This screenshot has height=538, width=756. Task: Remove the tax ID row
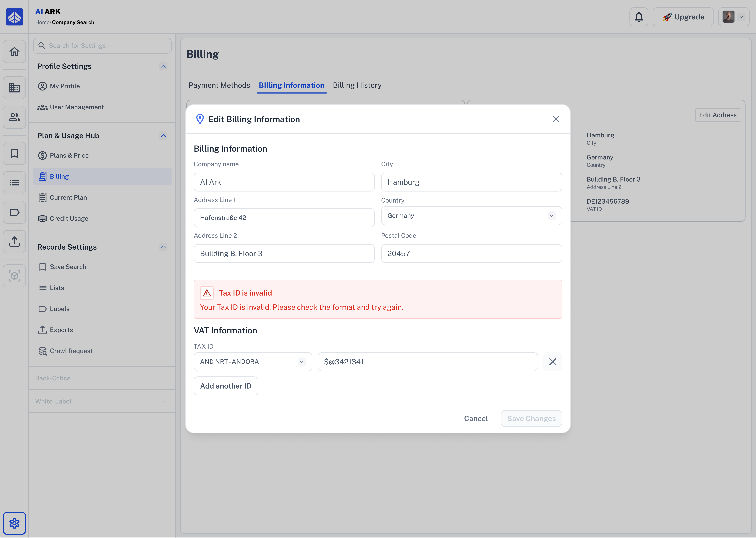553,362
